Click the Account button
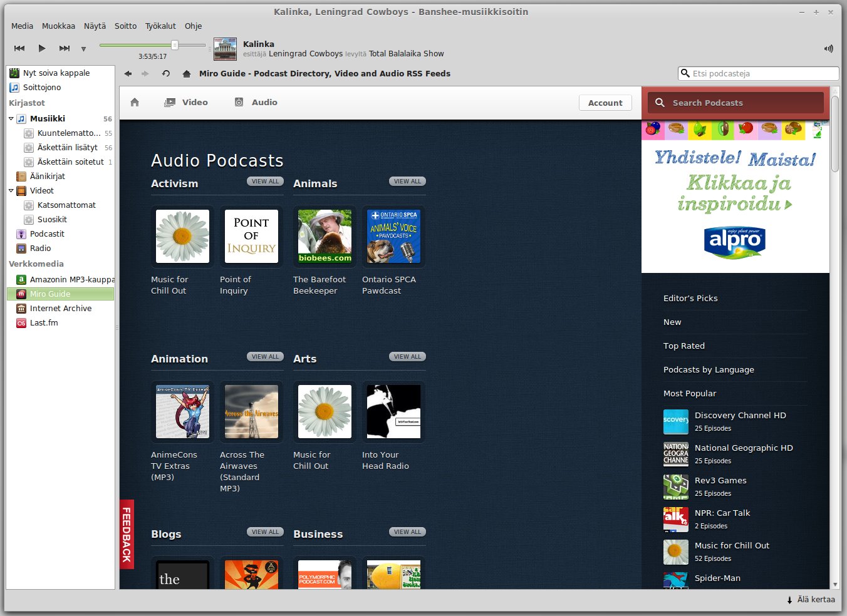The height and width of the screenshot is (616, 847). coord(605,103)
